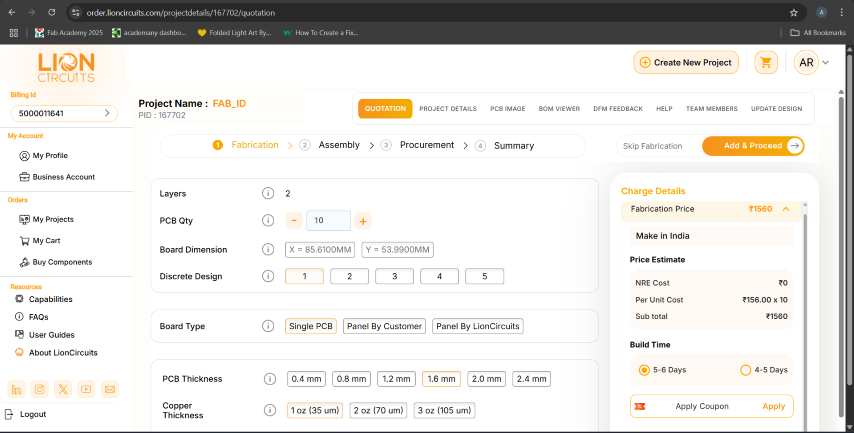The height and width of the screenshot is (433, 854).
Task: Switch to DFM FEEDBACK tab
Action: [x=618, y=109]
